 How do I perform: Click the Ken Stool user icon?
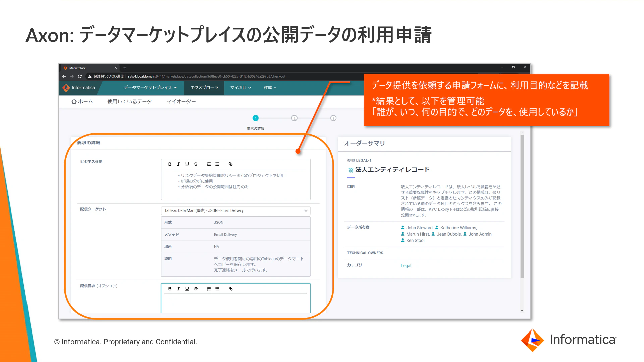402,240
